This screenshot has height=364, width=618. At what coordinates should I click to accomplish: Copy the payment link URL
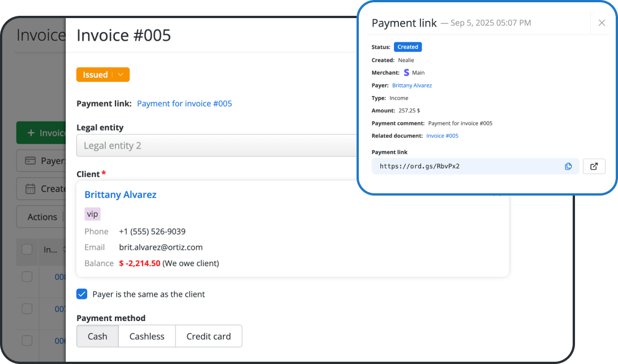click(568, 166)
